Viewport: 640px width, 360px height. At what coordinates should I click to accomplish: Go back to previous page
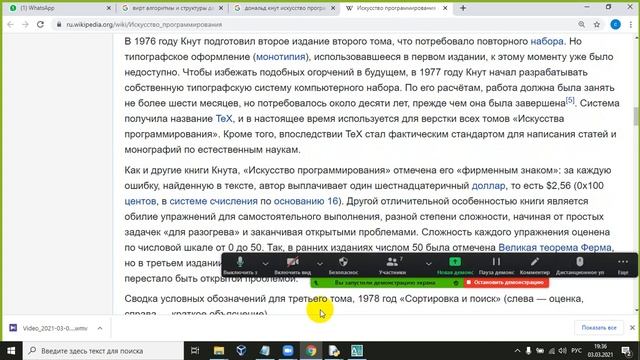click(11, 24)
